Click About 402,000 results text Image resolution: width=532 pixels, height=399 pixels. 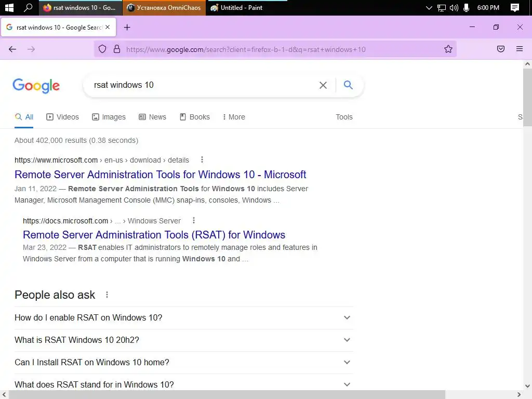click(x=76, y=140)
